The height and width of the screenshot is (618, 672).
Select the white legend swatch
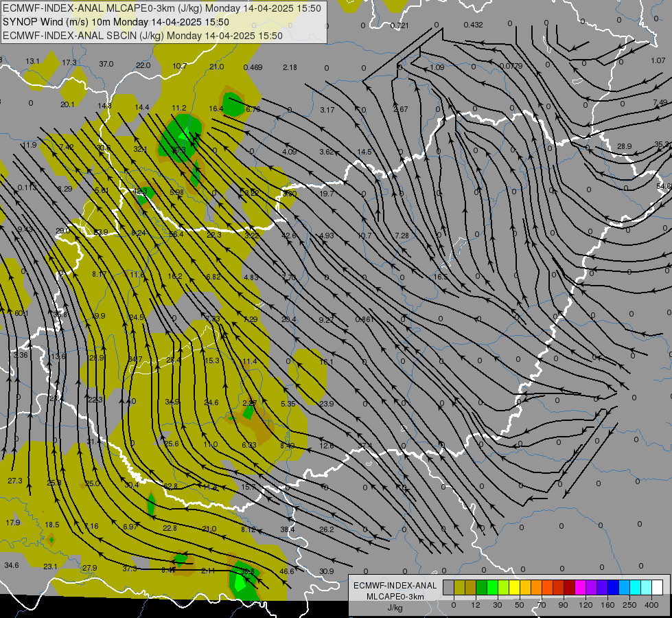point(658,587)
